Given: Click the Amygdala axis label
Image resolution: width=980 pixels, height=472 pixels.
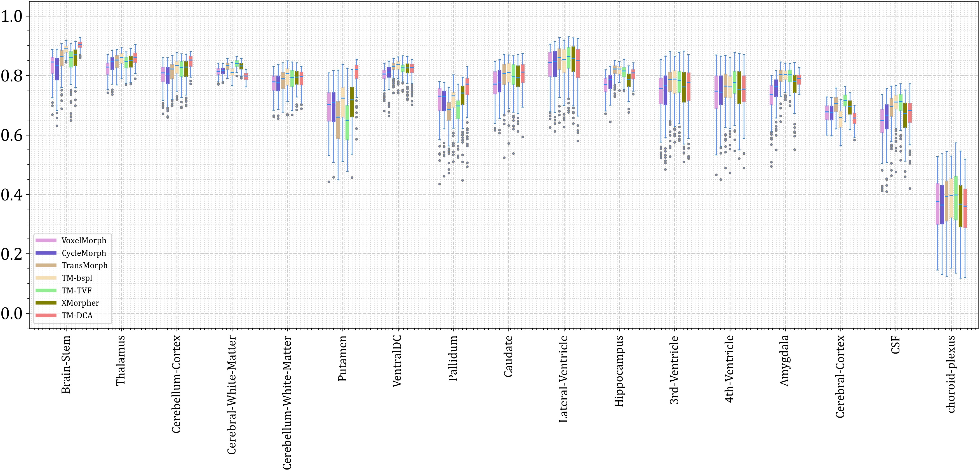Looking at the screenshot, I should [785, 361].
